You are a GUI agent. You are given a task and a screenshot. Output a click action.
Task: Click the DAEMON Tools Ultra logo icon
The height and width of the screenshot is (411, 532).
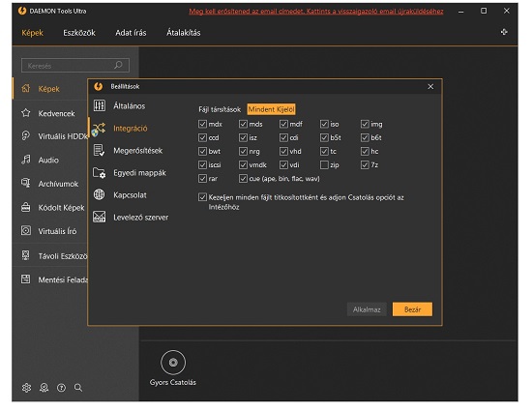[x=22, y=11]
